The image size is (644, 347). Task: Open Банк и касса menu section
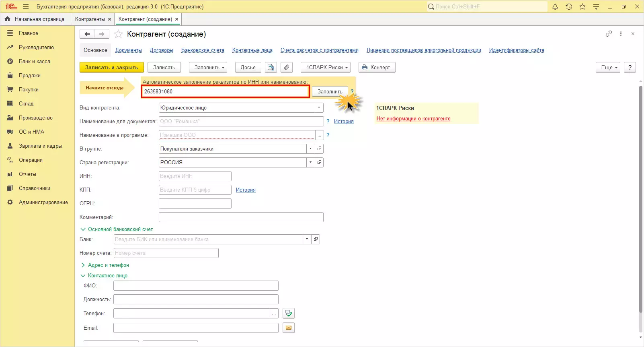[x=34, y=62]
